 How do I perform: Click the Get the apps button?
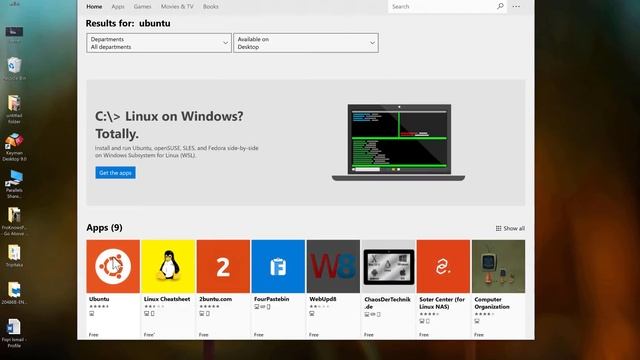(x=116, y=173)
